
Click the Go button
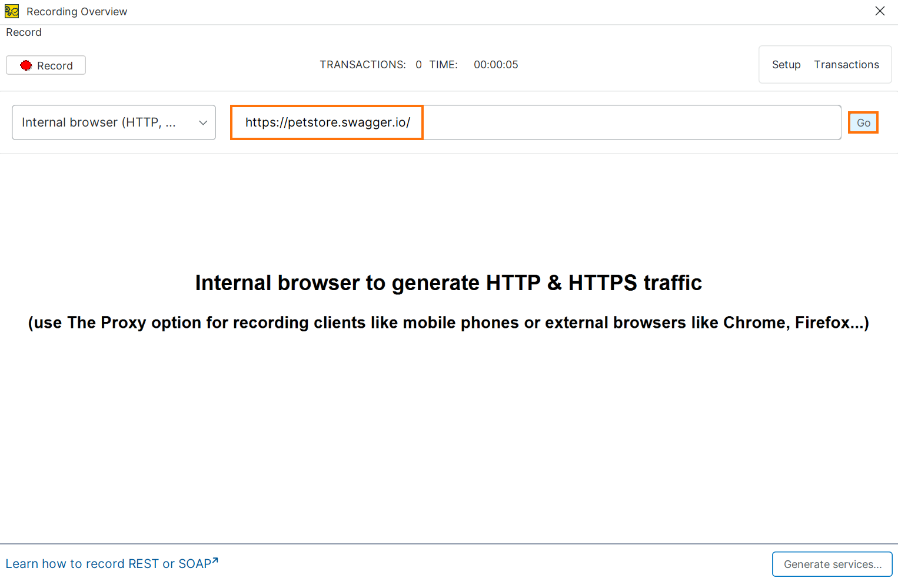tap(863, 122)
